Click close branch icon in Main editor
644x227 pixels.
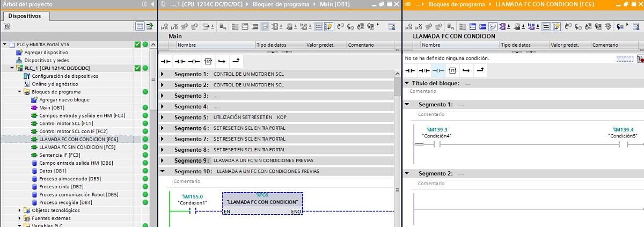click(236, 61)
